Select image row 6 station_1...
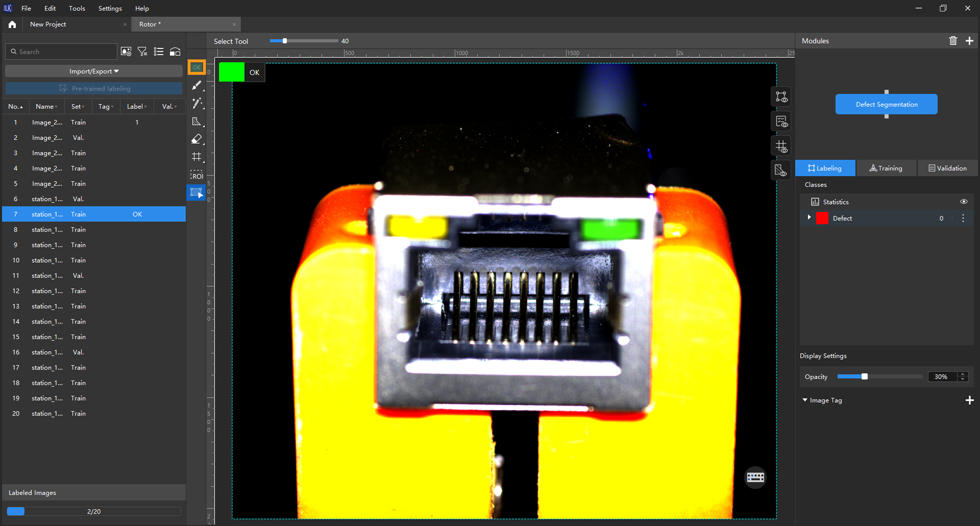This screenshot has width=980, height=526. (93, 199)
